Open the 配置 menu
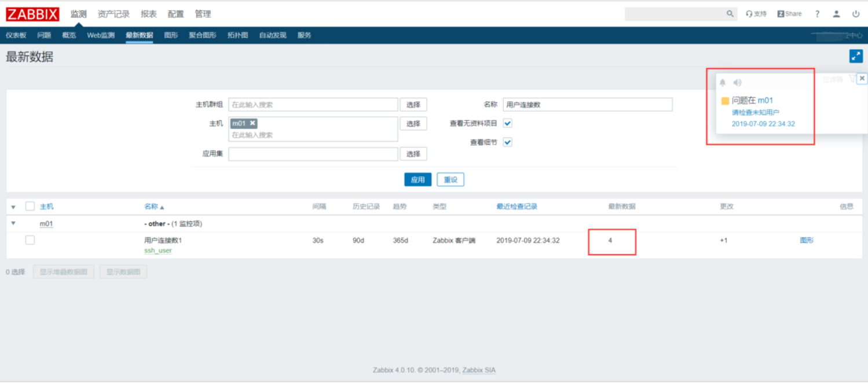The image size is (868, 383). pyautogui.click(x=176, y=14)
